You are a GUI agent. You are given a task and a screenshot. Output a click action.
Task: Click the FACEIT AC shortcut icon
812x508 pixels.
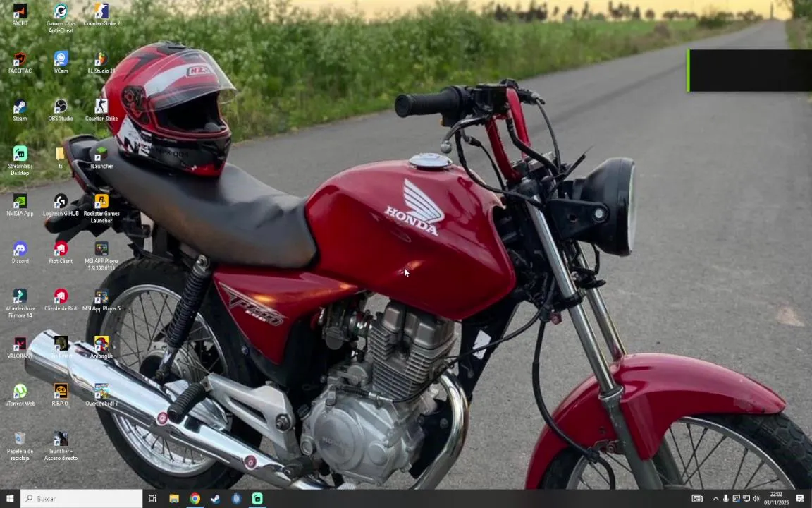[20, 62]
